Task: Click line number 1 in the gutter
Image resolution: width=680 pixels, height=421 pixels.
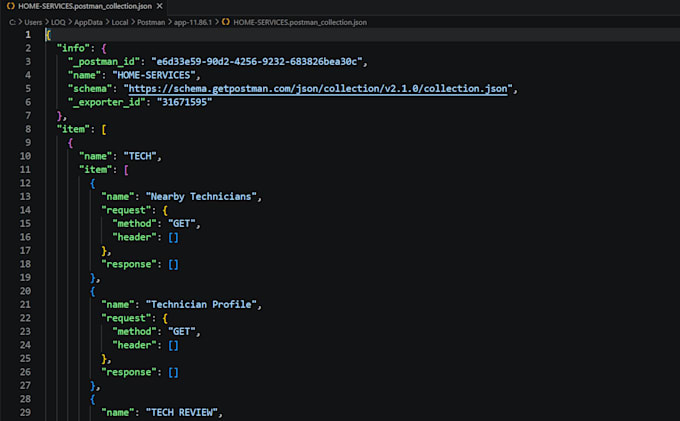Action: coord(28,35)
